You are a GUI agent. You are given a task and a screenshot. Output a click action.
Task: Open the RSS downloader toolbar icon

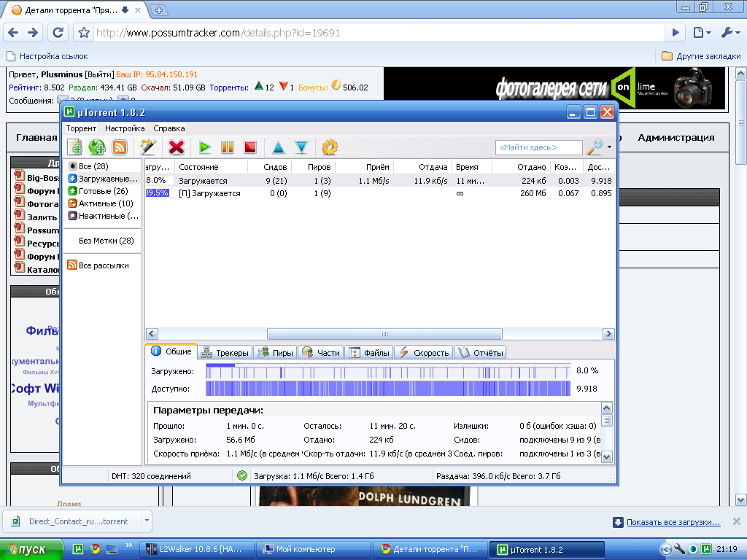[119, 147]
